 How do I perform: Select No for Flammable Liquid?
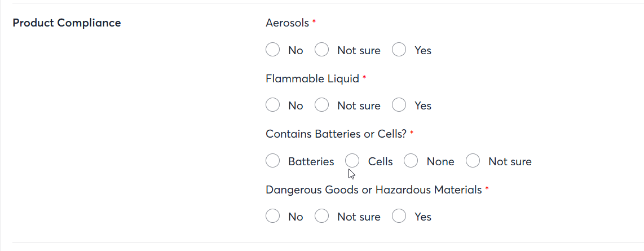tap(273, 105)
